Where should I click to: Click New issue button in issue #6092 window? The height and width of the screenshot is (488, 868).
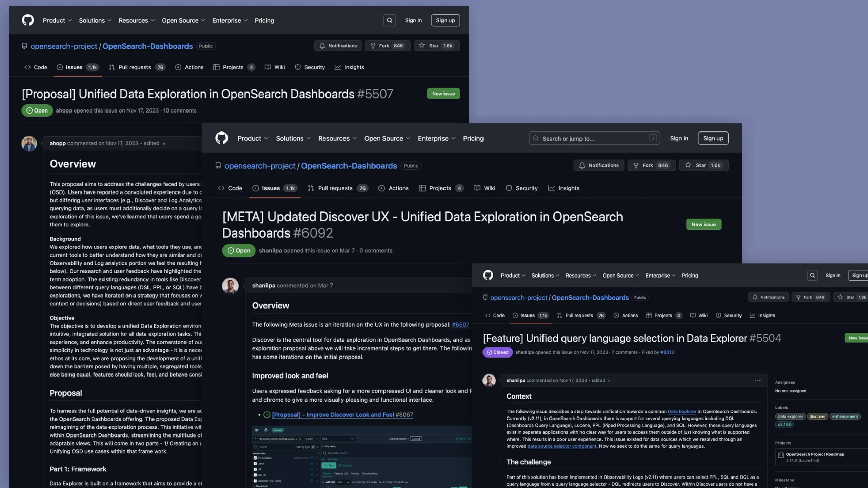coord(704,224)
